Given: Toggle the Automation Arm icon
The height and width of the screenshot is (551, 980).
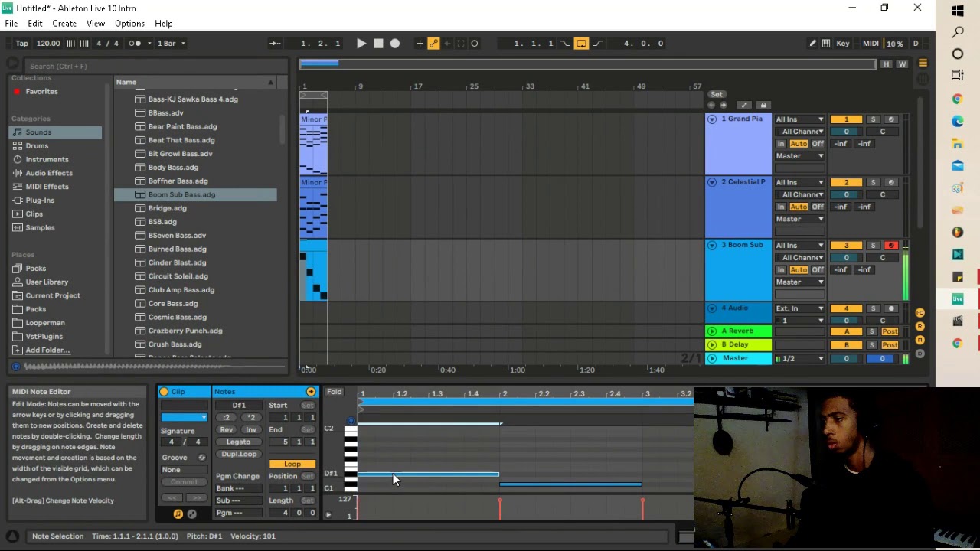Looking at the screenshot, I should pos(433,44).
